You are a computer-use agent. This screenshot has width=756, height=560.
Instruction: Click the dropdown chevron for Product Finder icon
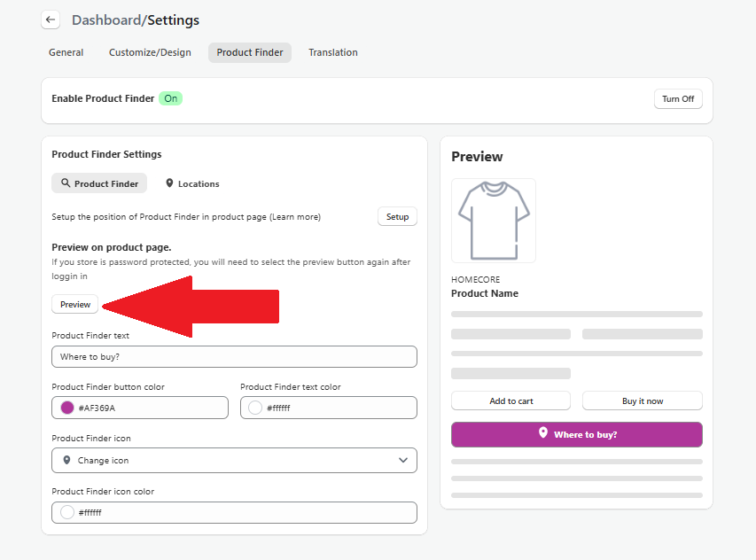(403, 461)
